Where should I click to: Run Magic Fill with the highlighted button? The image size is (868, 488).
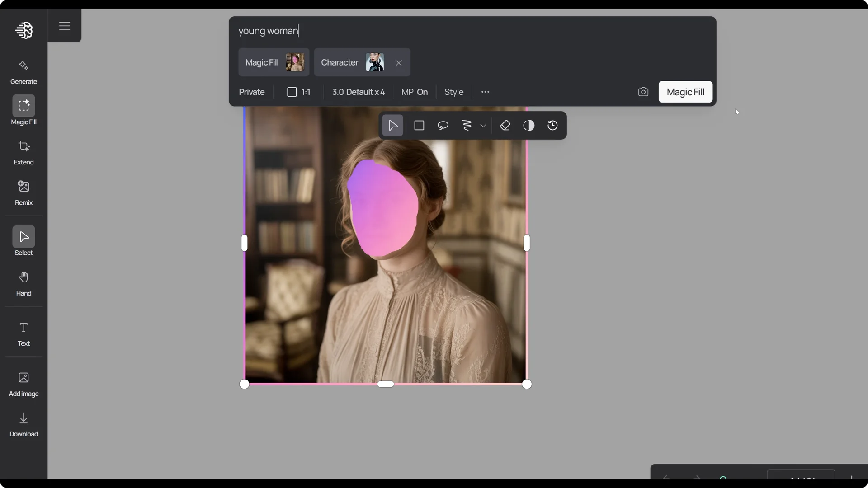pyautogui.click(x=685, y=92)
